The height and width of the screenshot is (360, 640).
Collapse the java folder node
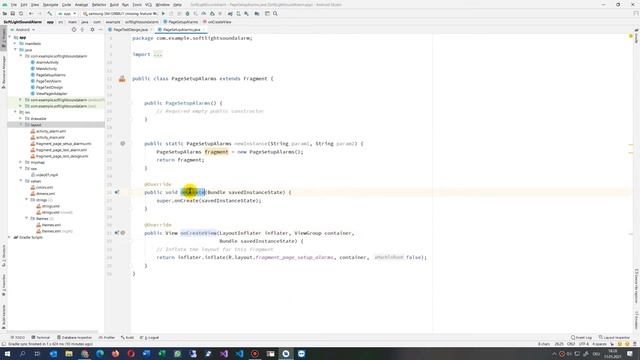[16, 49]
